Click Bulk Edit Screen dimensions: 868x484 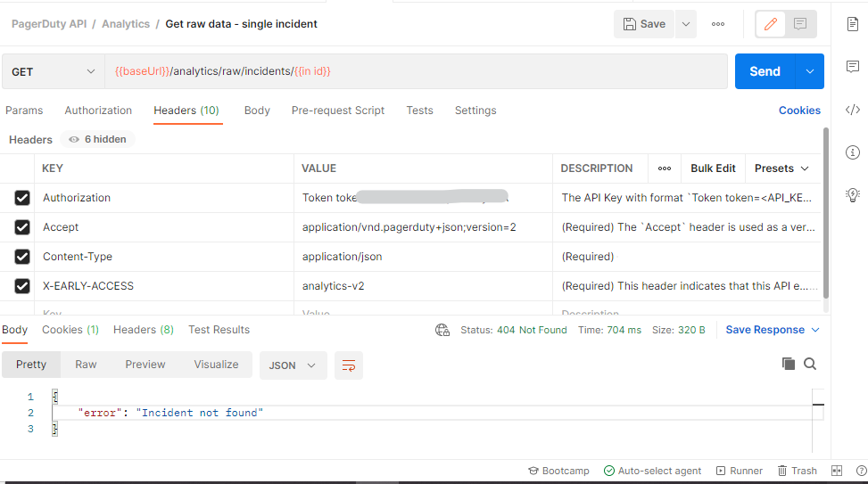pyautogui.click(x=713, y=168)
